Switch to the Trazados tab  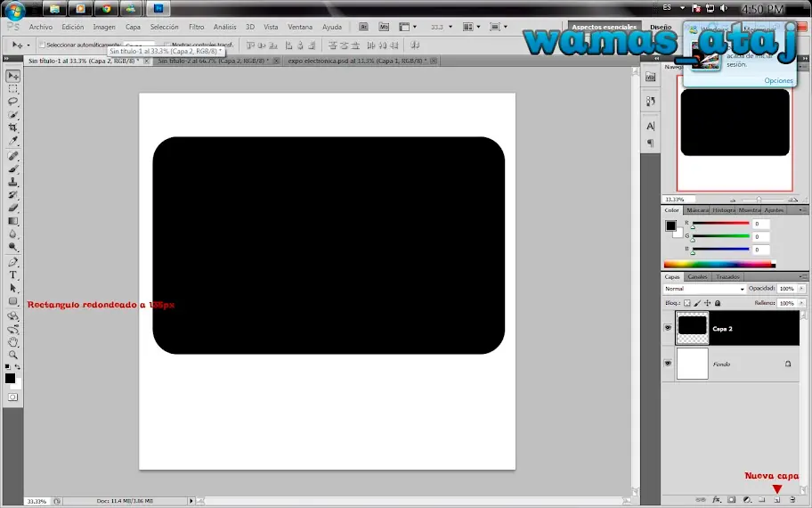[x=727, y=277]
